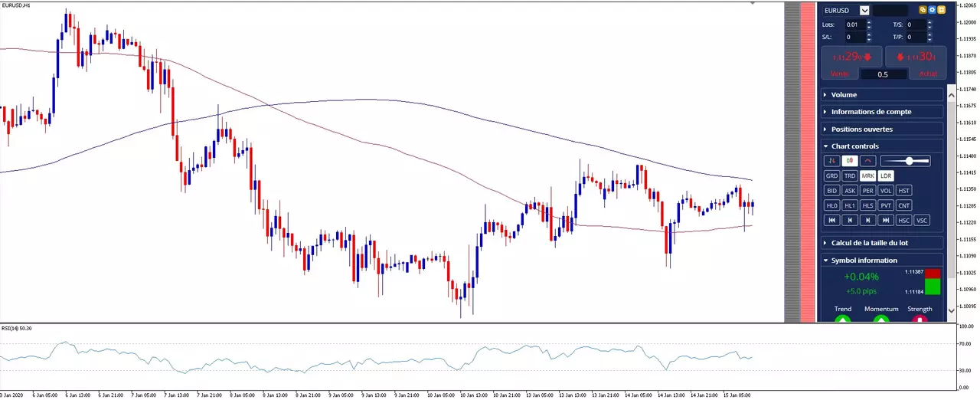The image size is (980, 400).
Task: Expand the Volume section
Action: (x=882, y=94)
